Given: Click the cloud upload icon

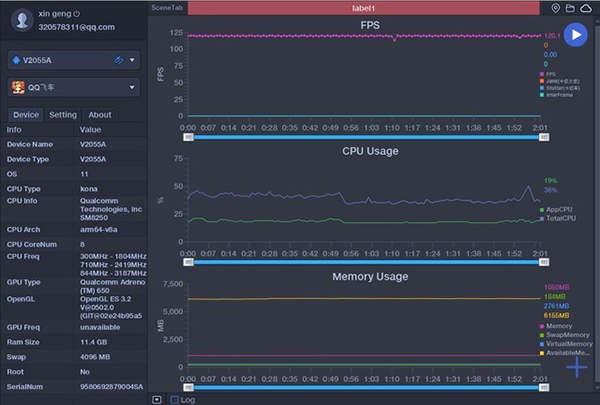Looking at the screenshot, I should point(587,8).
